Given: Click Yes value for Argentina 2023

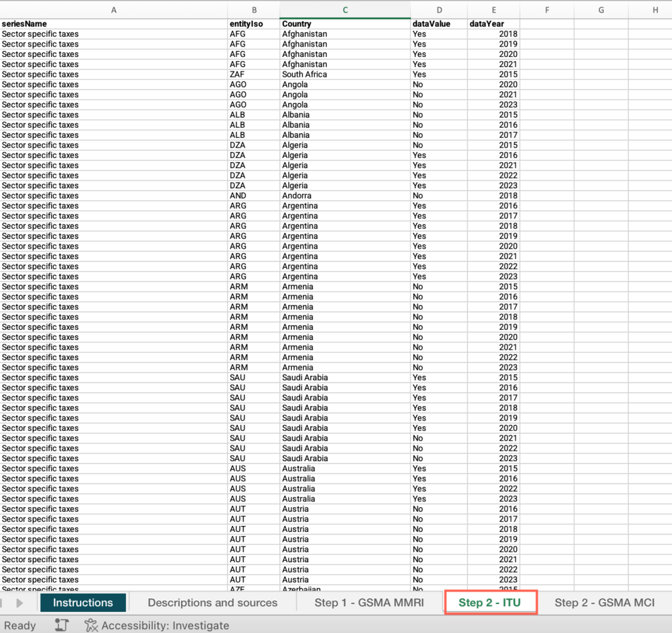Looking at the screenshot, I should [x=439, y=277].
